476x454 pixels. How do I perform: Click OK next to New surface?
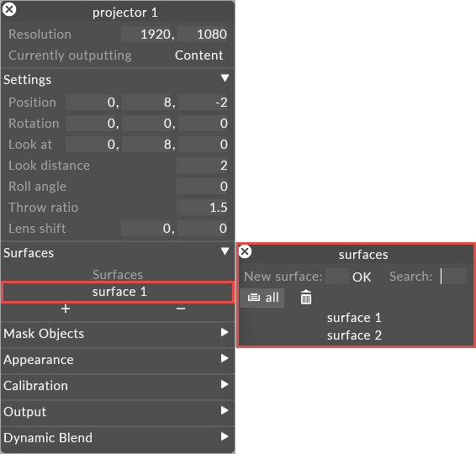coord(362,277)
